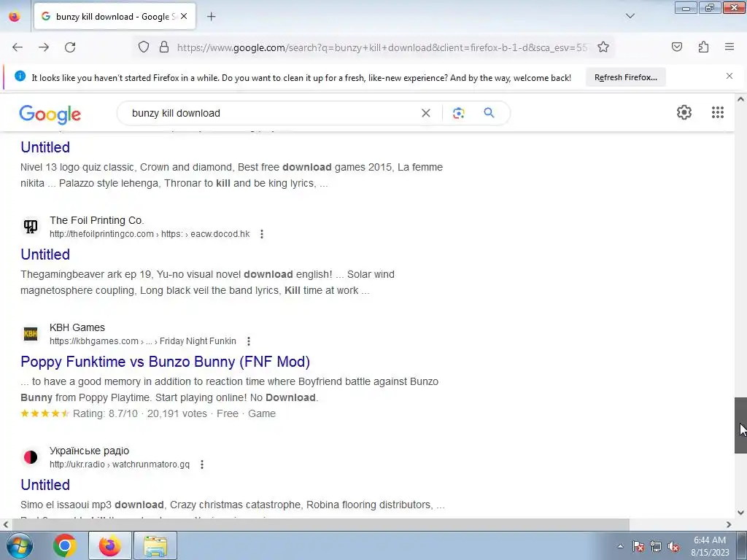The height and width of the screenshot is (560, 747).
Task: Click the horizontal scrollbar right arrow
Action: [729, 524]
